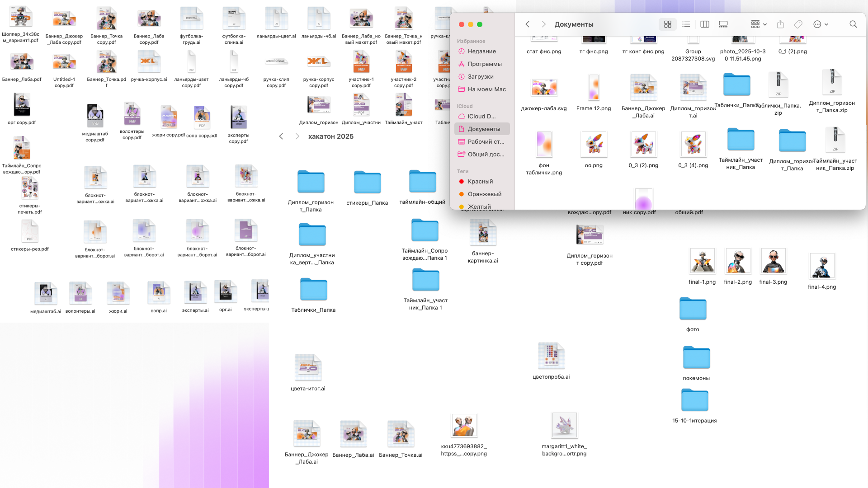Open the Group By dropdown in the toolbar
868x488 pixels.
click(758, 24)
